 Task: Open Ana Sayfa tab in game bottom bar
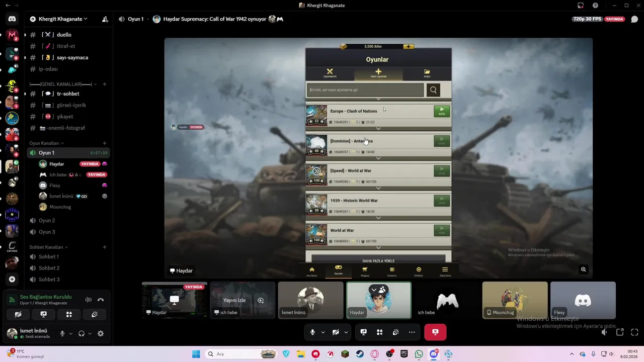[312, 271]
